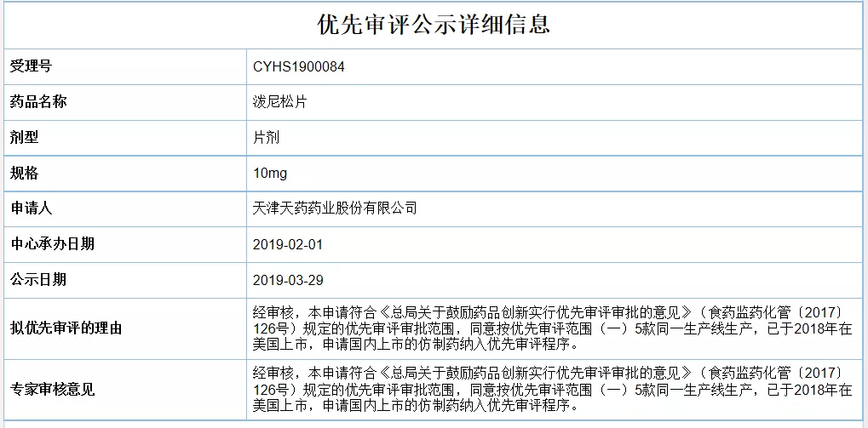Screen dimensions: 868x428
Task: Click the publication date 2019-03-29
Action: coord(288,280)
